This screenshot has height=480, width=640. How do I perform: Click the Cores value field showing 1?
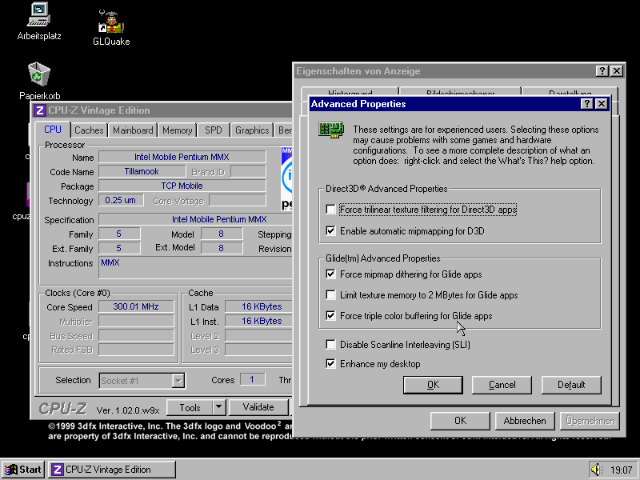point(252,380)
